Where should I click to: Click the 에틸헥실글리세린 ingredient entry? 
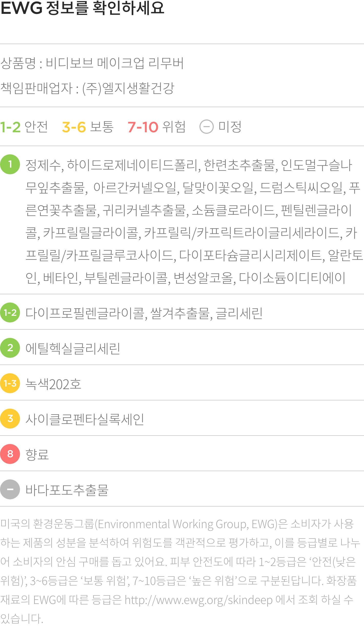coord(73,348)
